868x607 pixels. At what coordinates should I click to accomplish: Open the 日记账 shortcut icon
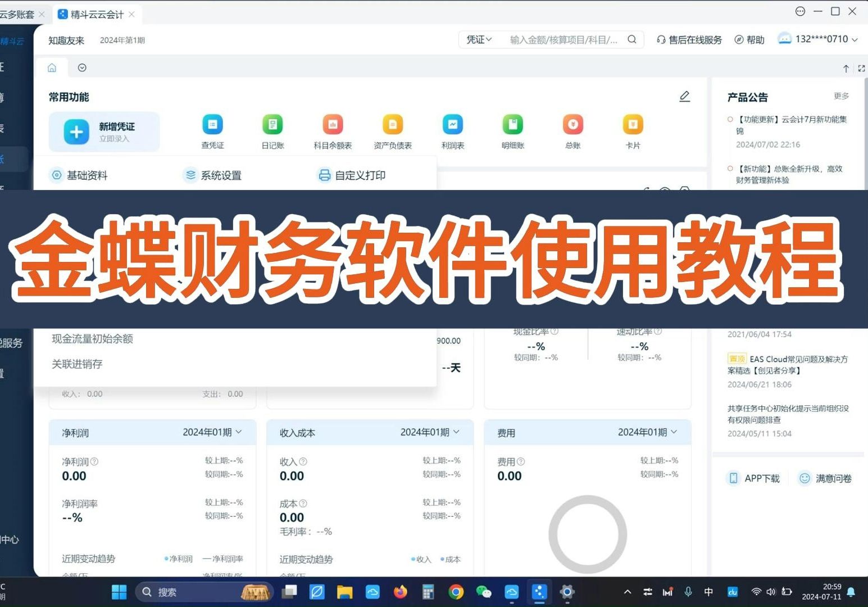(273, 124)
